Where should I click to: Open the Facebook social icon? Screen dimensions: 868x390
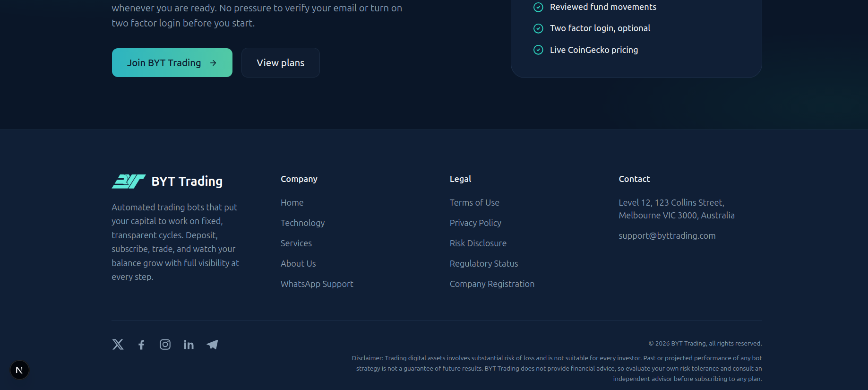point(141,345)
